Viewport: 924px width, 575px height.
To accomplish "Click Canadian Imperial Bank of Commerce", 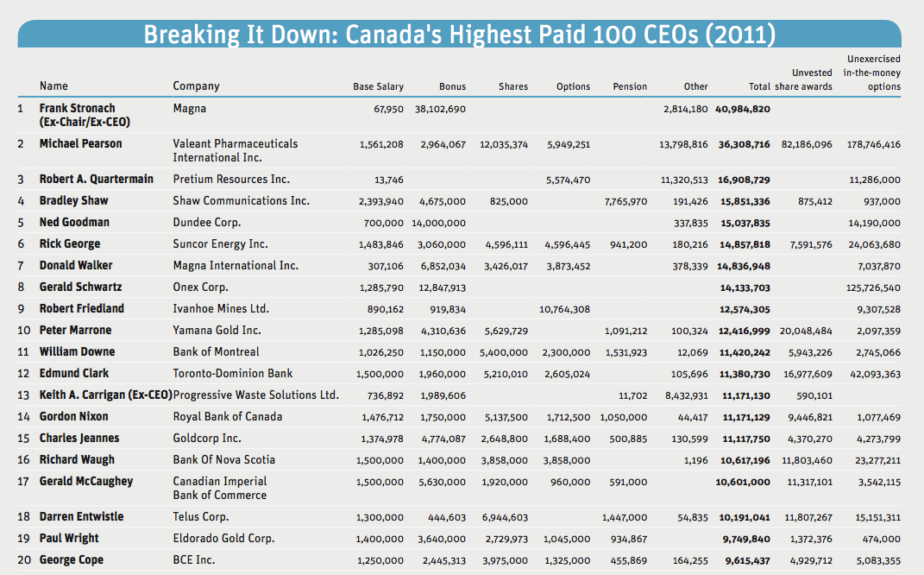I will 220,489.
